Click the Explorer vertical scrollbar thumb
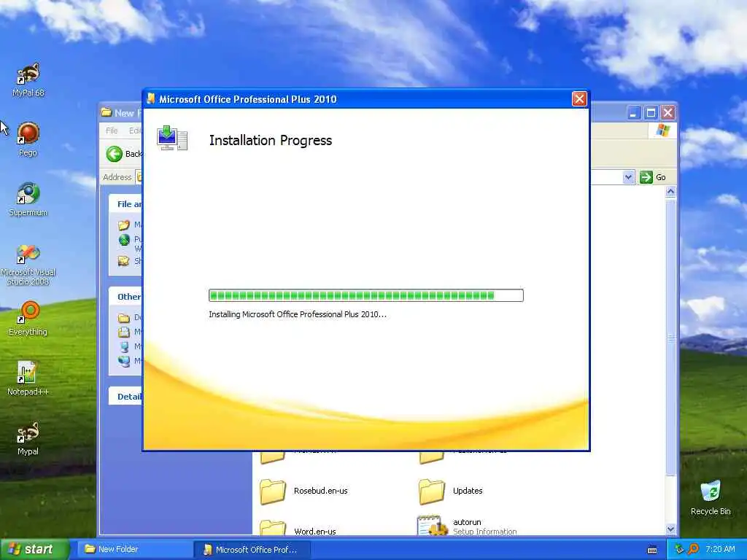The image size is (747, 560). point(670,337)
